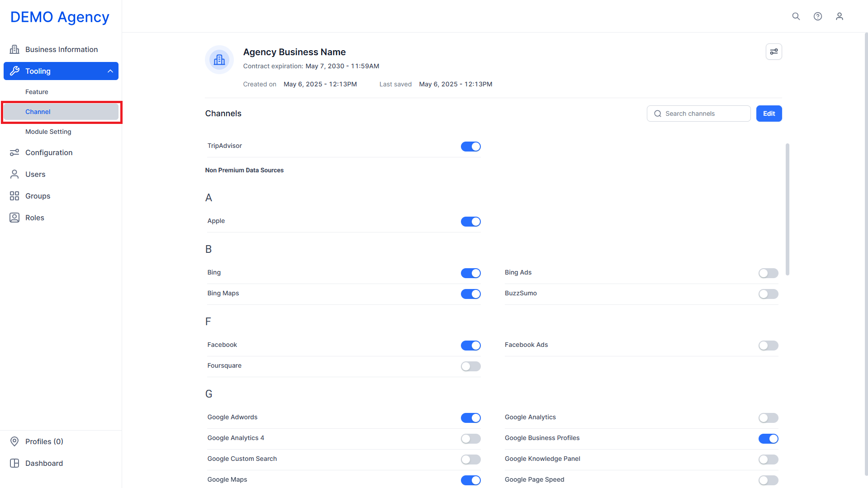The height and width of the screenshot is (488, 868).
Task: Enable the Google Custom Search toggle
Action: tap(470, 460)
